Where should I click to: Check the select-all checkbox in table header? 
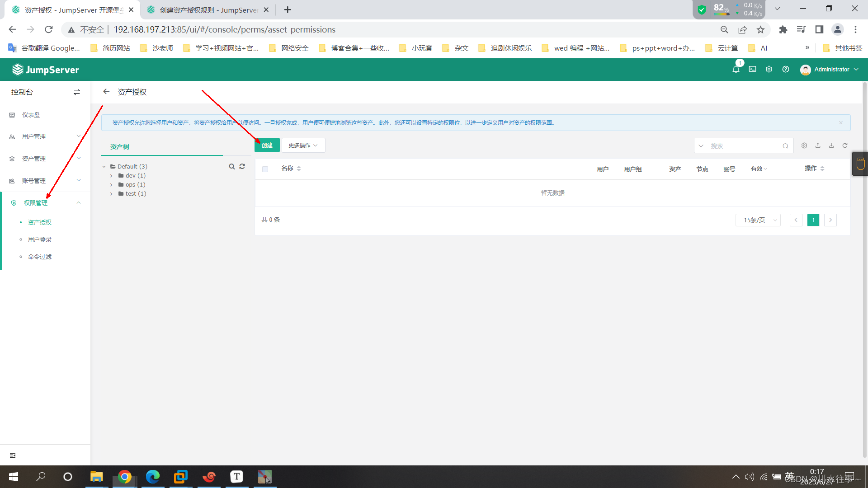[265, 169]
